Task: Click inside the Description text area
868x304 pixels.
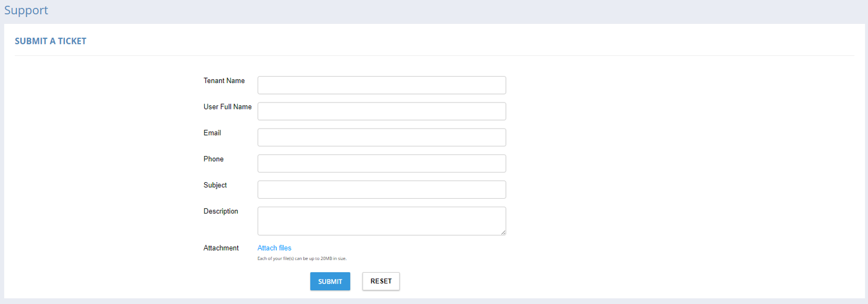Action: click(381, 221)
